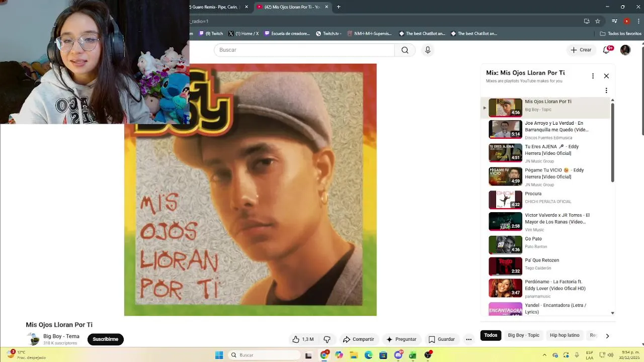Click the Crear button
Viewport: 644px width, 362px height.
point(581,50)
